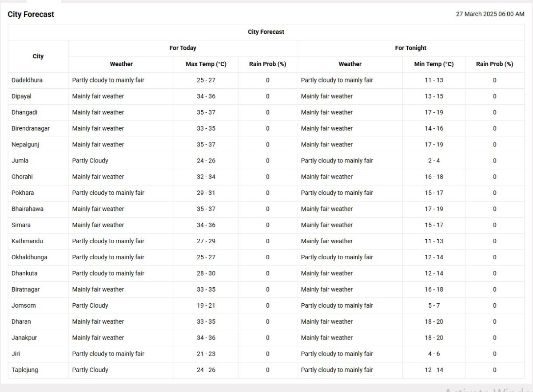This screenshot has width=533, height=392.
Task: Select the Pokhara city cell
Action: point(38,193)
